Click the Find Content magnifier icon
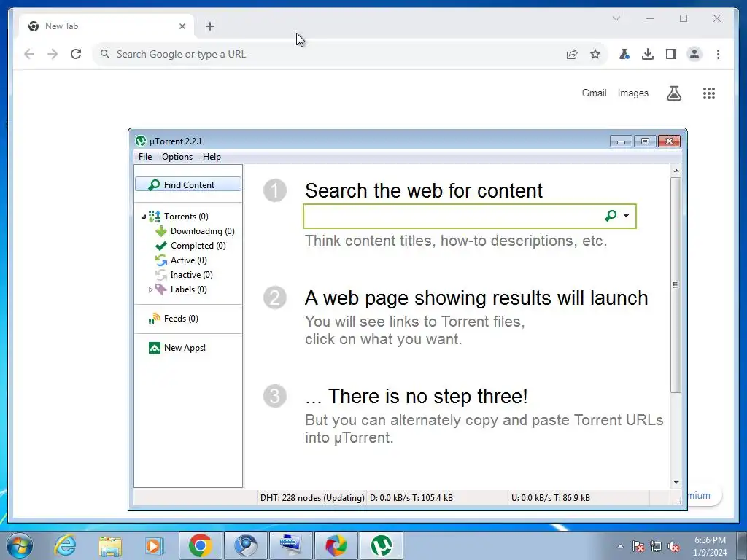747x560 pixels. (154, 184)
